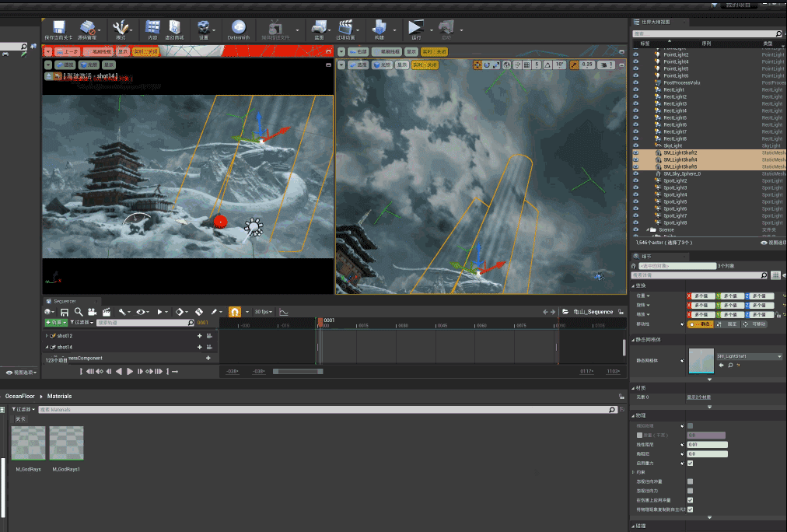Toggle Enable Gravity checkbox
The image size is (787, 532).
pos(690,463)
